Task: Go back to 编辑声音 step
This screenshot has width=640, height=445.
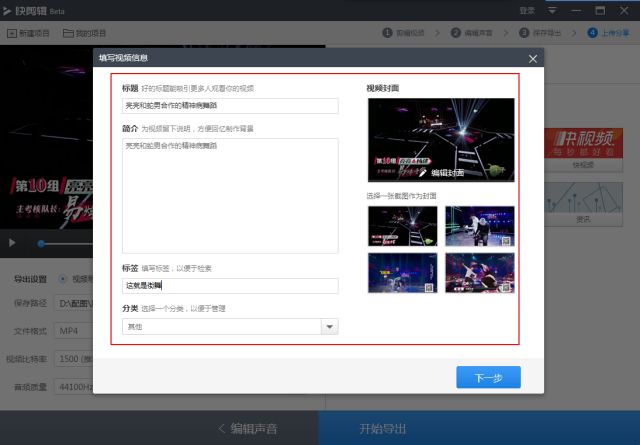Action: [248, 428]
